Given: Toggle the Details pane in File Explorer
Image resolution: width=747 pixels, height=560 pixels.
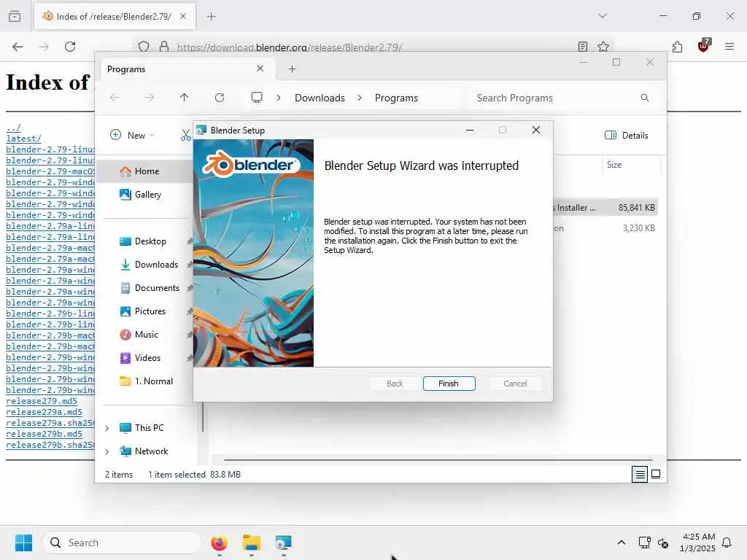Looking at the screenshot, I should pyautogui.click(x=626, y=135).
